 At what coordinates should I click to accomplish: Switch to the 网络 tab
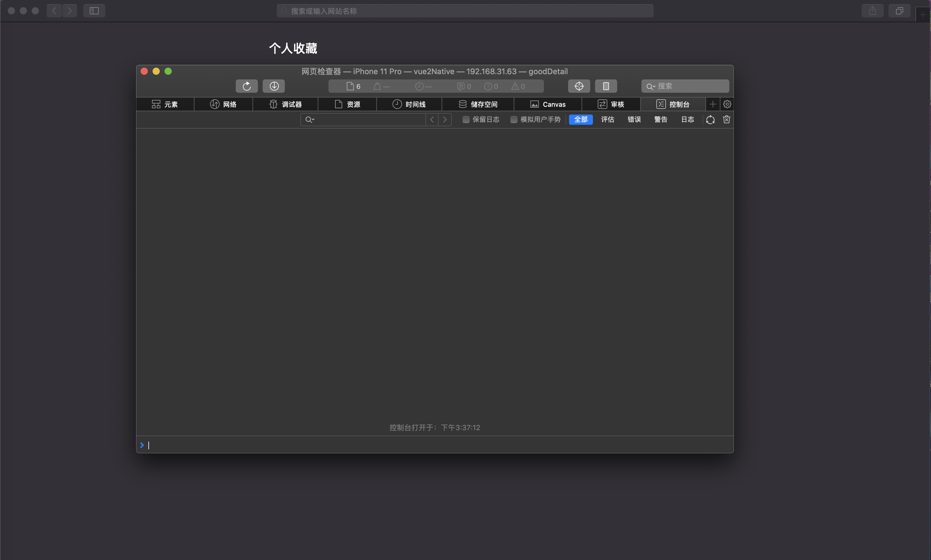(x=223, y=104)
